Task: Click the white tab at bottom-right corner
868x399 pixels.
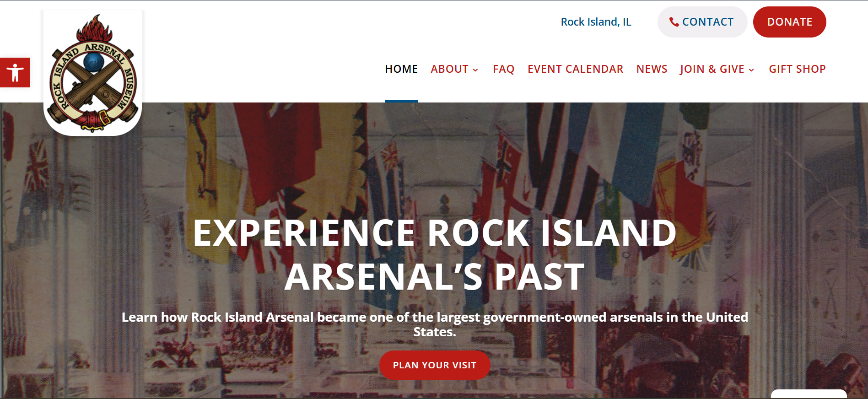Action: (809, 394)
